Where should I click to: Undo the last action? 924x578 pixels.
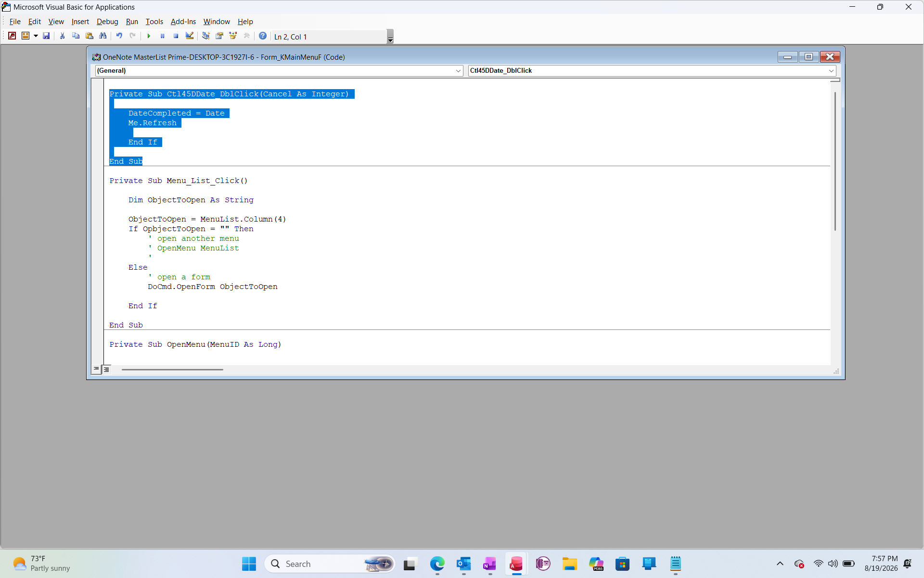pyautogui.click(x=119, y=36)
